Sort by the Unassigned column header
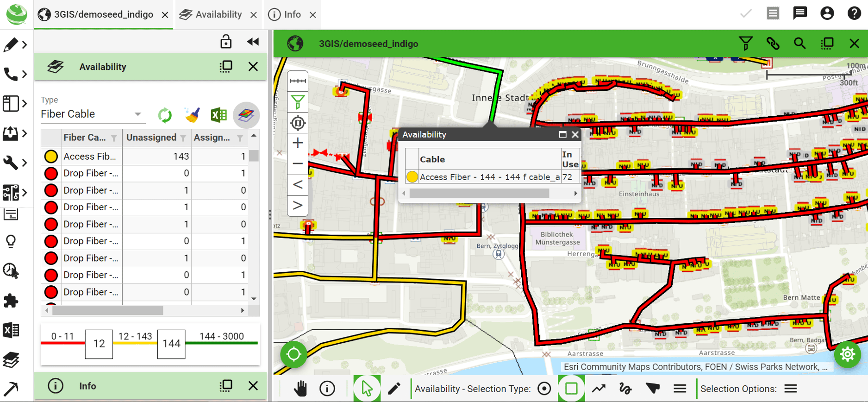 [151, 138]
